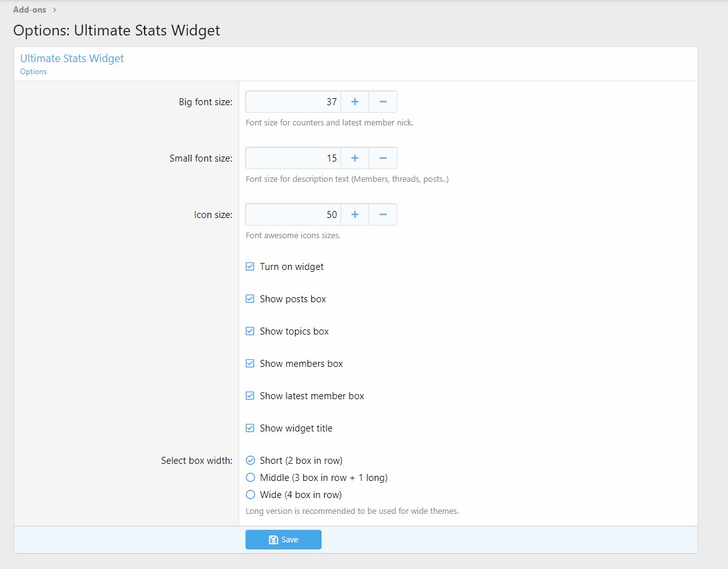Disable the Turn on widget checkbox
The image size is (728, 569).
(x=250, y=267)
